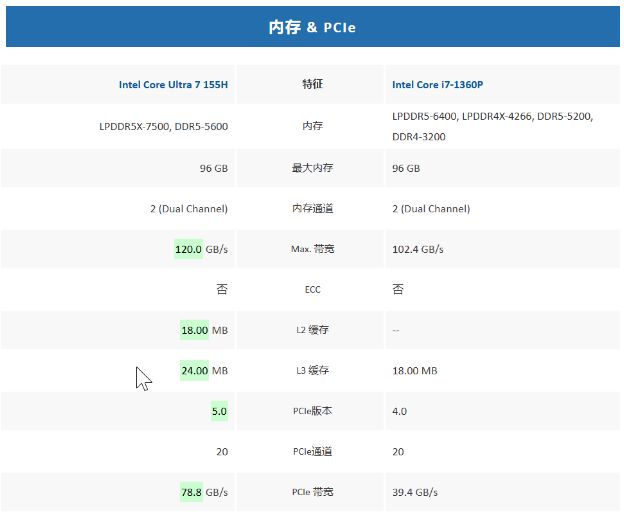Select the 4.0 PCIe version value
Image resolution: width=624 pixels, height=514 pixels.
tap(399, 411)
